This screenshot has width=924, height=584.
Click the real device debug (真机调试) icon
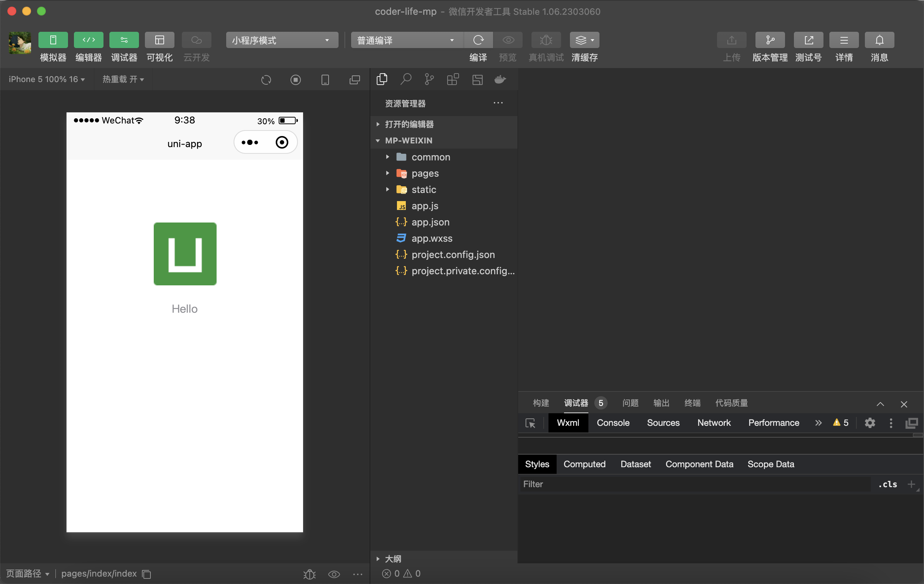pyautogui.click(x=546, y=40)
